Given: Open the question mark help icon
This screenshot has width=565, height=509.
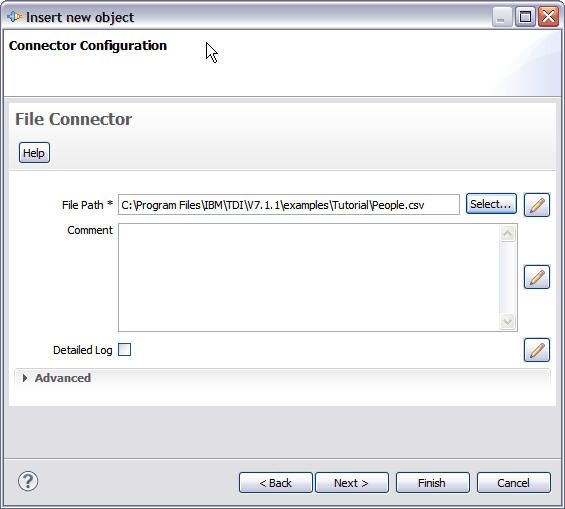Looking at the screenshot, I should point(28,481).
